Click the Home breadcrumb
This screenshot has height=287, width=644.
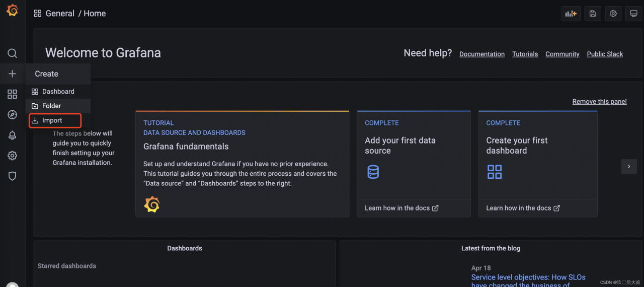[95, 14]
